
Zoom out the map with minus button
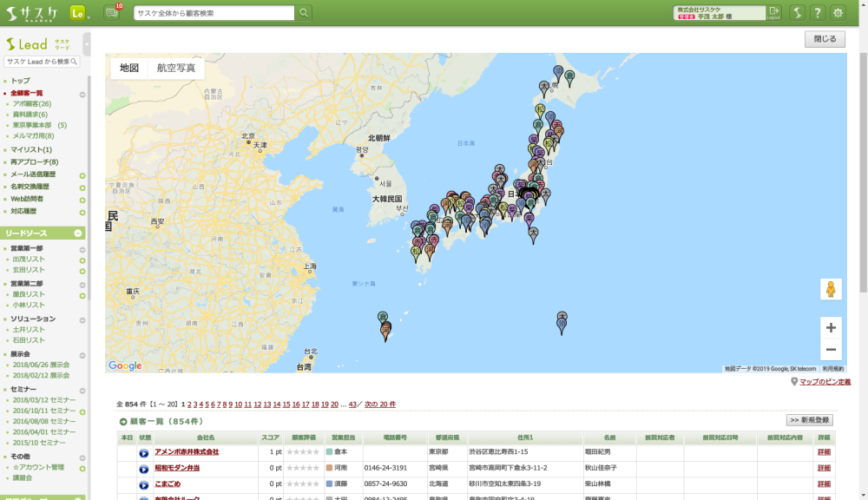click(x=831, y=350)
